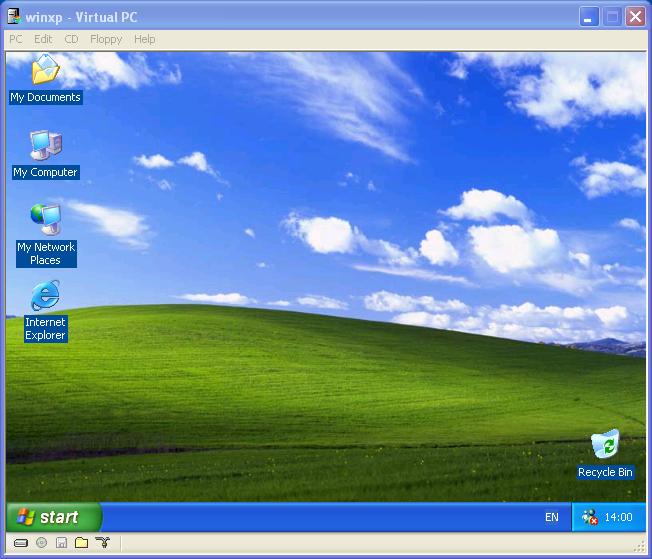Click the Windows XP start button

pos(54,517)
